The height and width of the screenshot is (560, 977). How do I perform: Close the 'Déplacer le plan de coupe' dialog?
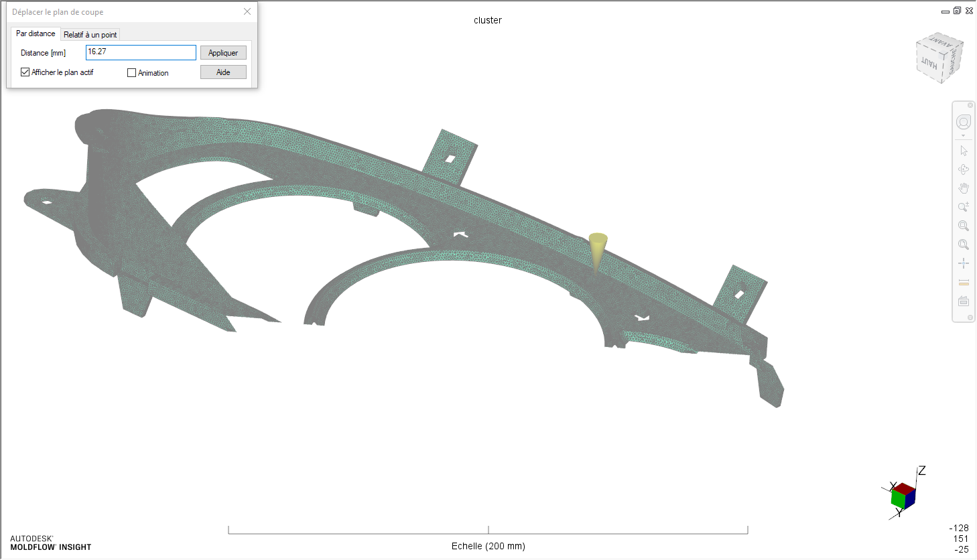[x=247, y=11]
